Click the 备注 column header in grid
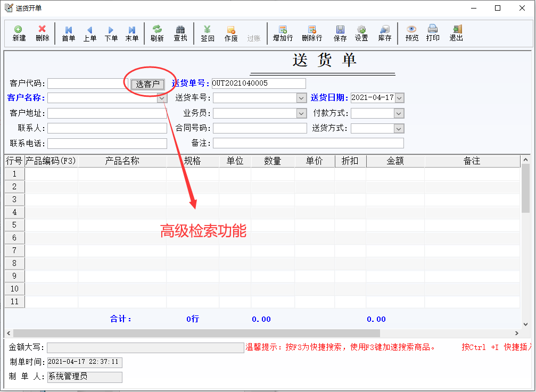 (x=472, y=161)
